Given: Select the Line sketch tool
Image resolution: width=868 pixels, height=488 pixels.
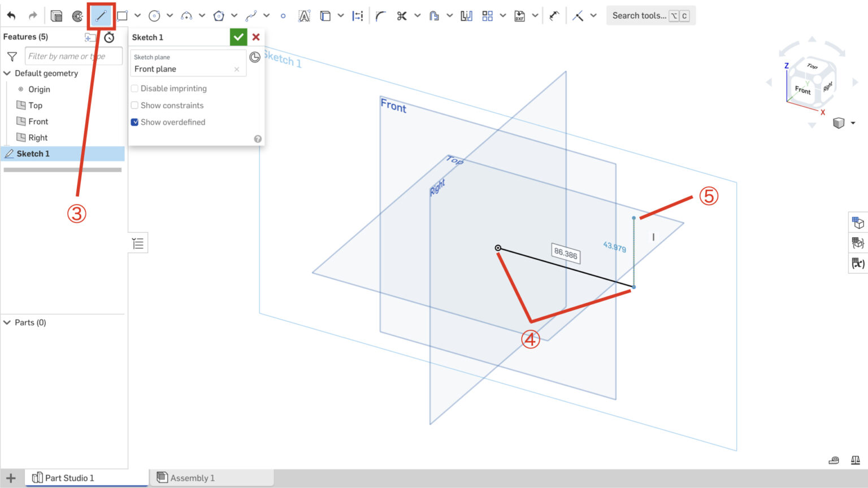Looking at the screenshot, I should tap(101, 15).
